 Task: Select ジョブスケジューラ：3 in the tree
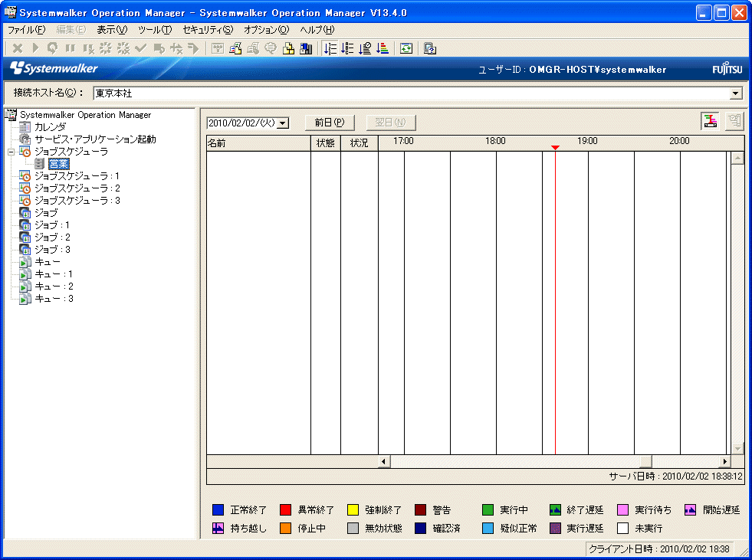[77, 201]
